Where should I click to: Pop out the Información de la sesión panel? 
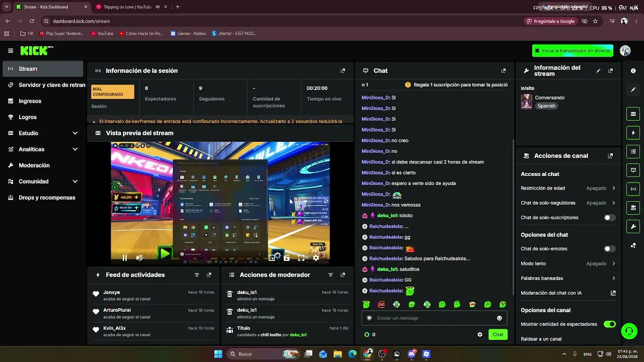[343, 71]
